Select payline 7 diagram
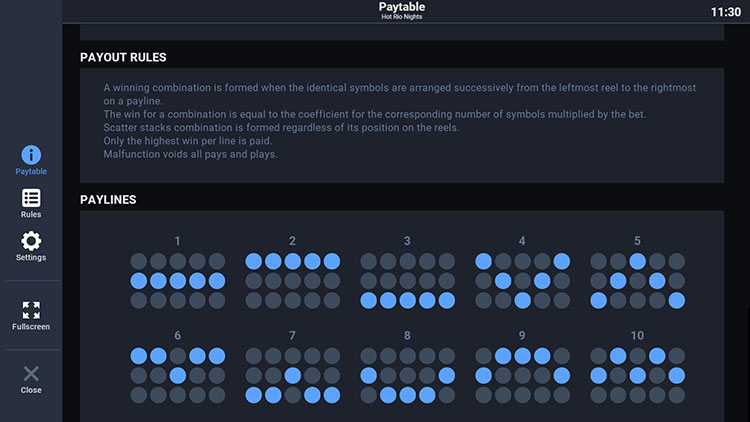Screen dimensions: 750x422 [292, 375]
